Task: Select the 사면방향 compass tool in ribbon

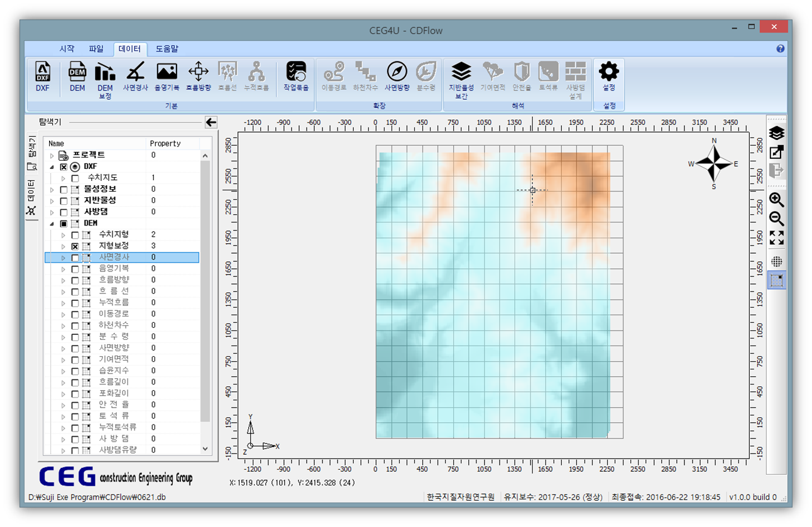Action: 397,77
